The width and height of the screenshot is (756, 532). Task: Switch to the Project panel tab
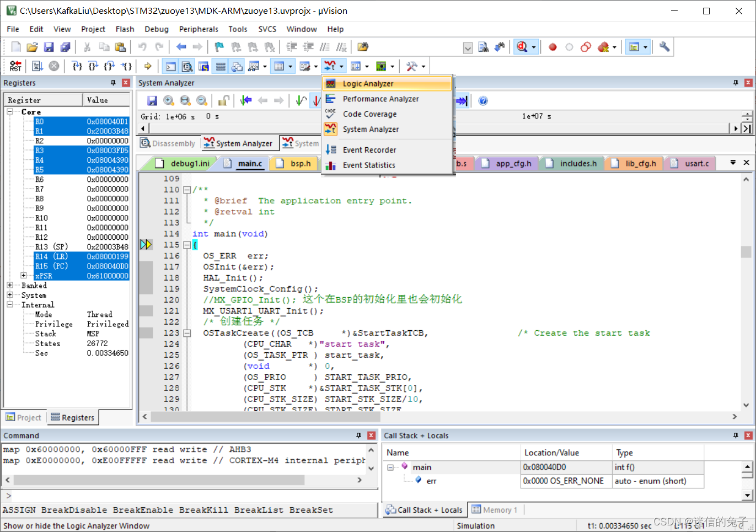(23, 418)
